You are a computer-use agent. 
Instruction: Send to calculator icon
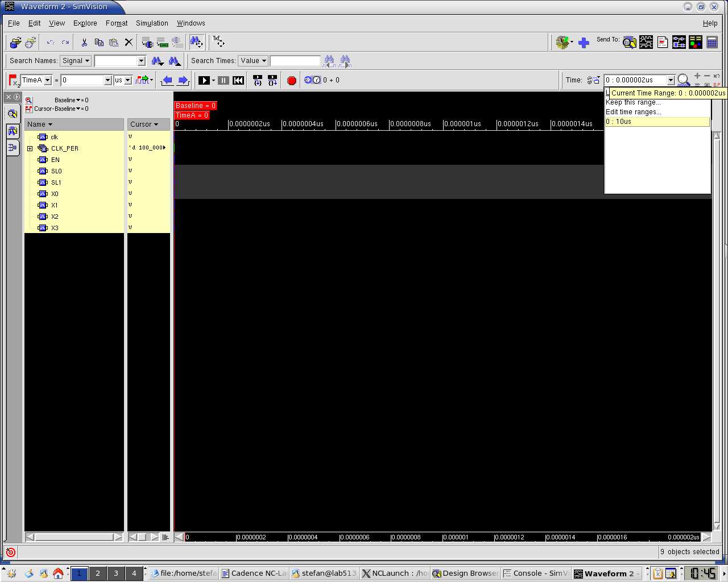pyautogui.click(x=712, y=42)
